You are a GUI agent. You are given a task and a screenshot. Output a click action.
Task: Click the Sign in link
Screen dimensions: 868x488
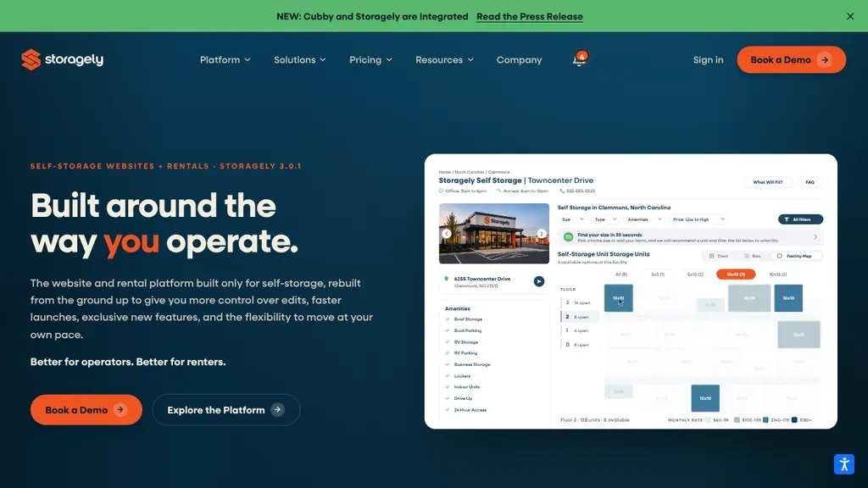[x=708, y=60]
